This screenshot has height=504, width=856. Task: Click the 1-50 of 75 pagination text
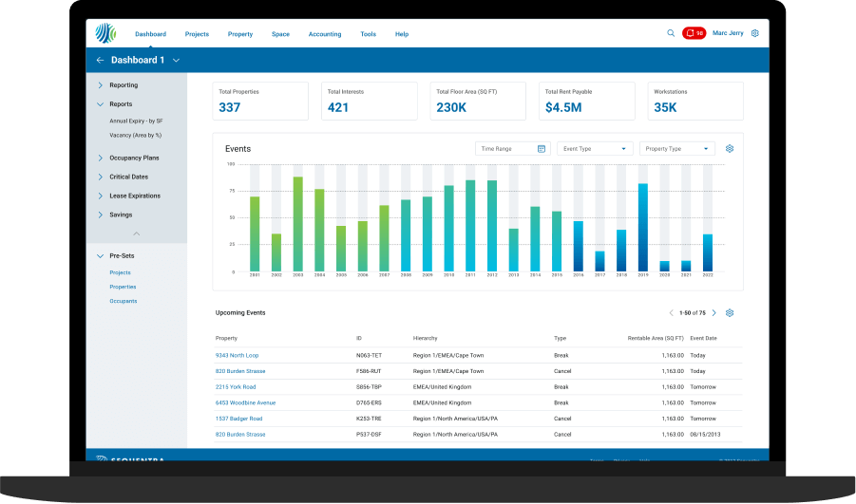click(x=693, y=313)
